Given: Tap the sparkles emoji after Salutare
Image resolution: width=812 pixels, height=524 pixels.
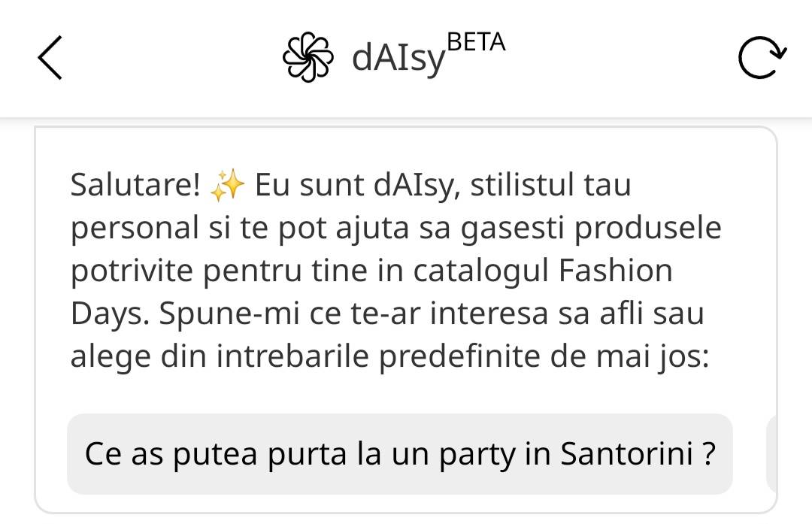Looking at the screenshot, I should (227, 185).
